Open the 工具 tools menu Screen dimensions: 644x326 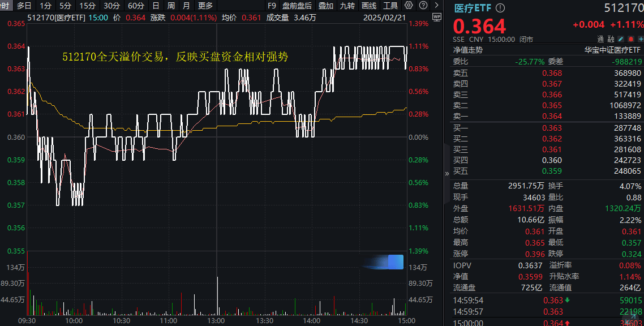(390, 5)
